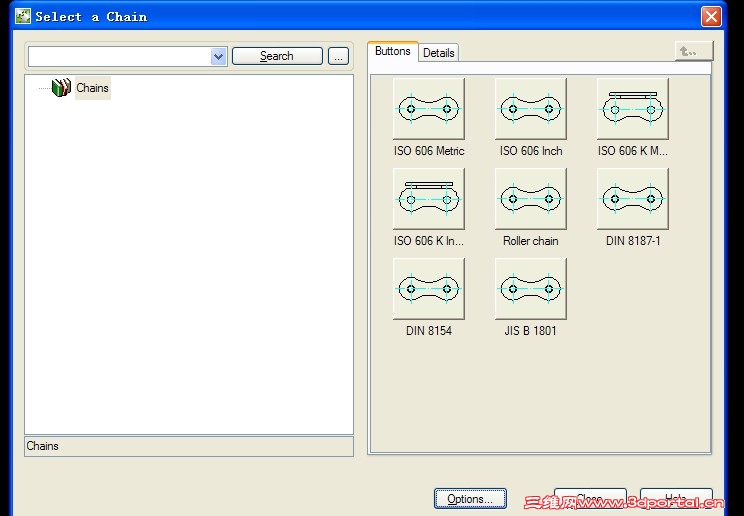744x516 pixels.
Task: Click the Roller chain label text
Action: pos(530,241)
